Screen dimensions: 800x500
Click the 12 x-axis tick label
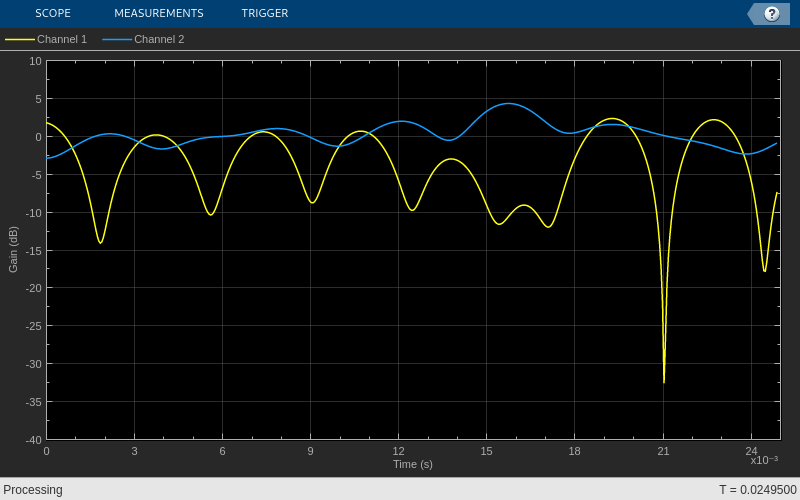pos(398,452)
